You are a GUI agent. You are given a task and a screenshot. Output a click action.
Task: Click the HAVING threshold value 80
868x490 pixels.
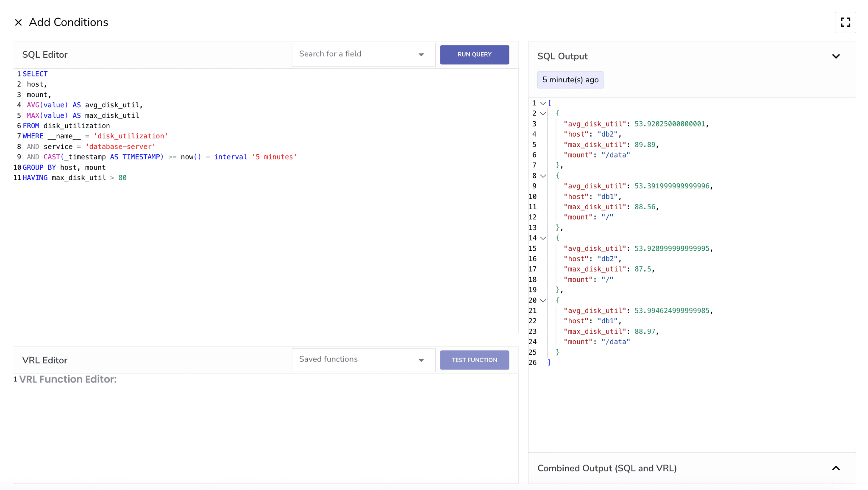tap(122, 178)
